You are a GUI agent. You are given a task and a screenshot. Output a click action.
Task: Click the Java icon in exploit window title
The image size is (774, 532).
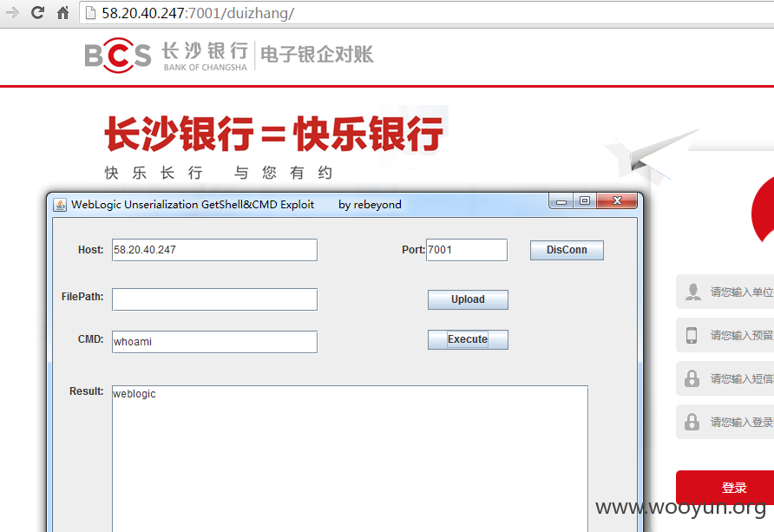pos(60,205)
